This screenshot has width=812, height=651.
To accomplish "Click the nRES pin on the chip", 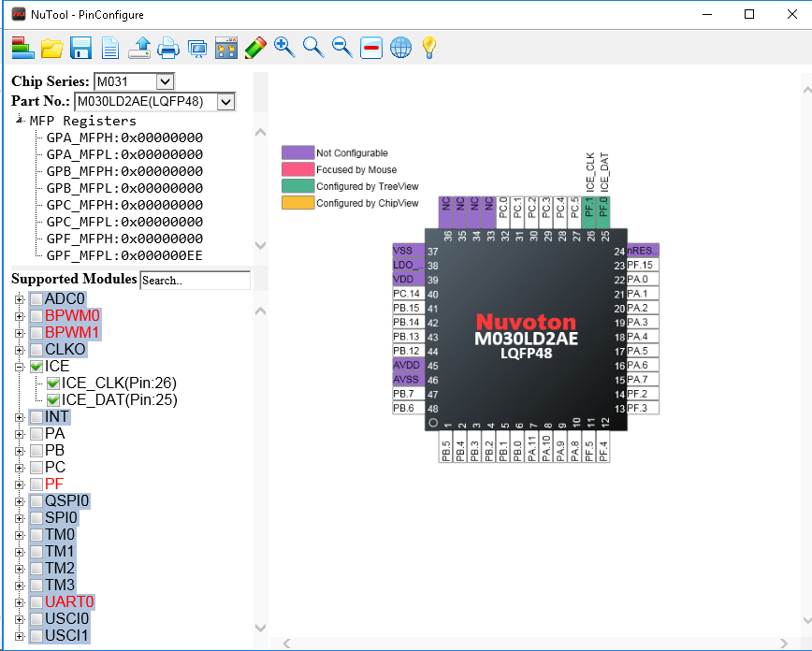I will click(644, 251).
